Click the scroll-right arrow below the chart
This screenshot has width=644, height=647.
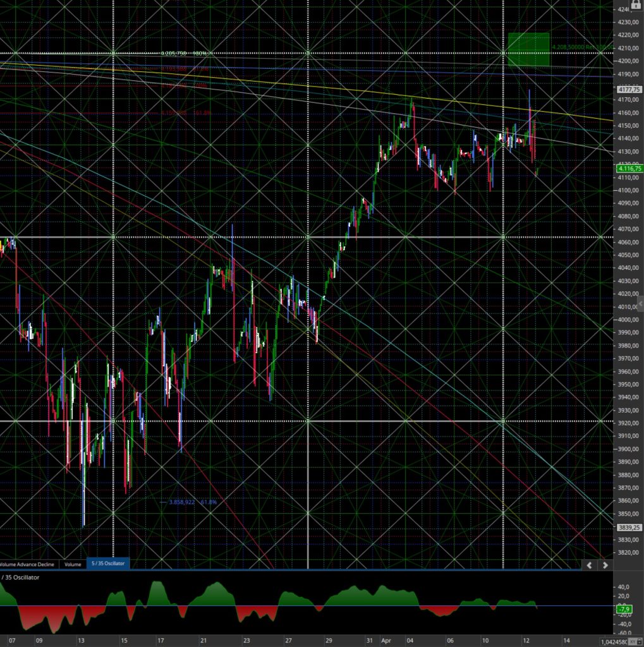click(x=605, y=565)
